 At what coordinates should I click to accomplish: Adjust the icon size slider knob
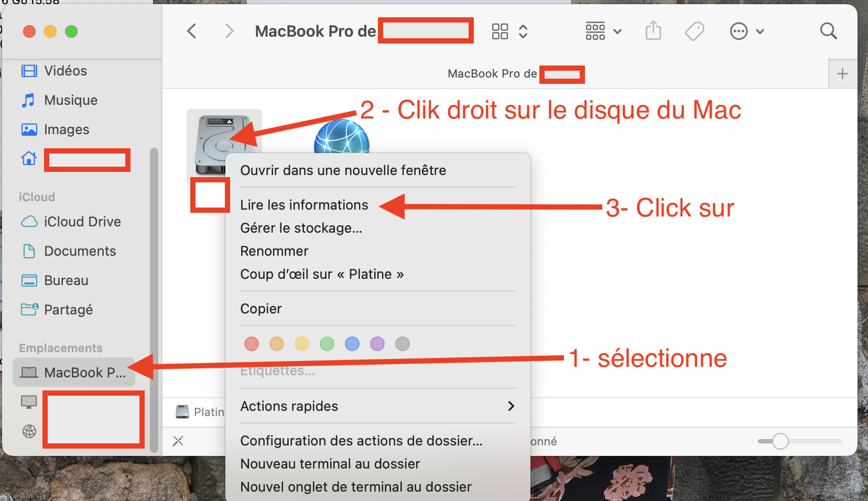[x=780, y=441]
